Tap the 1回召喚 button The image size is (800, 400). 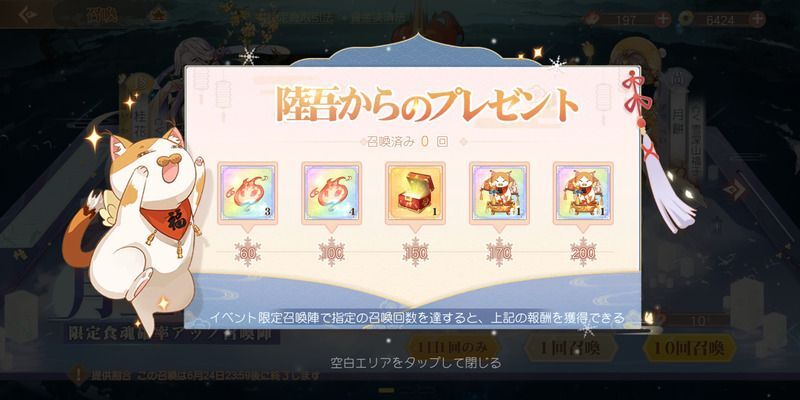pos(570,348)
